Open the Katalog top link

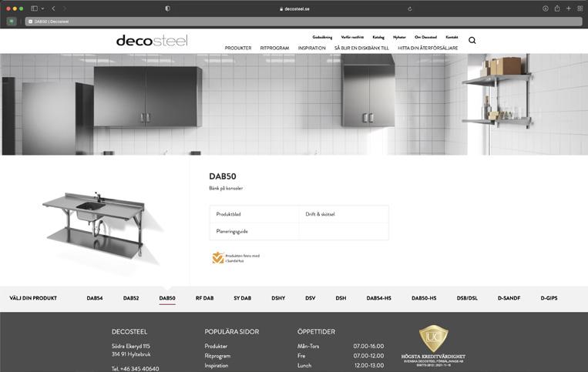[x=378, y=37]
